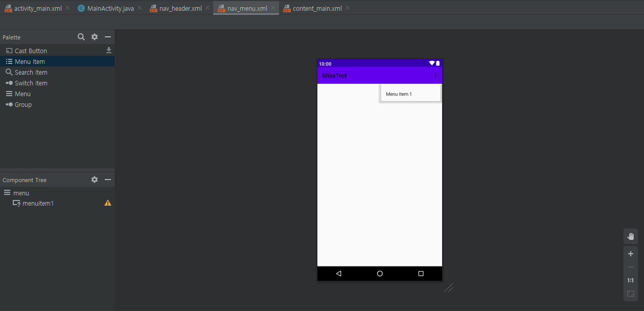Download the Cast Button dependency
The width and height of the screenshot is (644, 311).
point(108,50)
